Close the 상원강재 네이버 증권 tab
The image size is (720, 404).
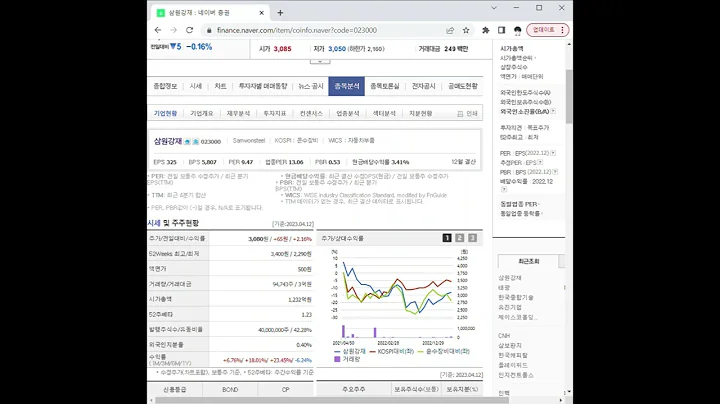tap(262, 13)
